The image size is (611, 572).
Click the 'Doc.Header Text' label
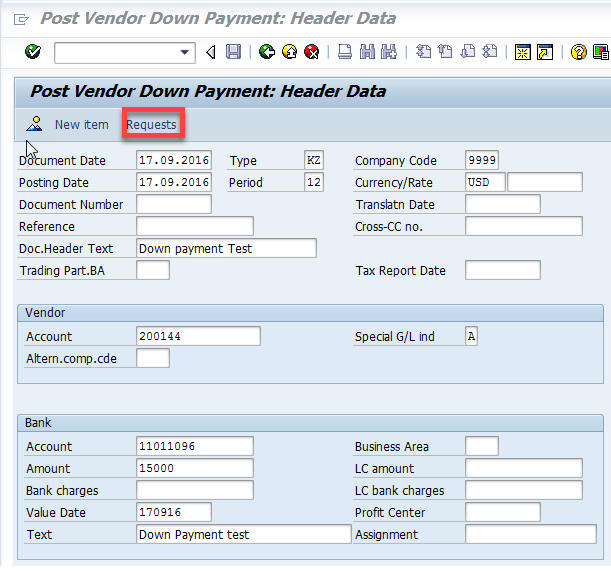(66, 249)
